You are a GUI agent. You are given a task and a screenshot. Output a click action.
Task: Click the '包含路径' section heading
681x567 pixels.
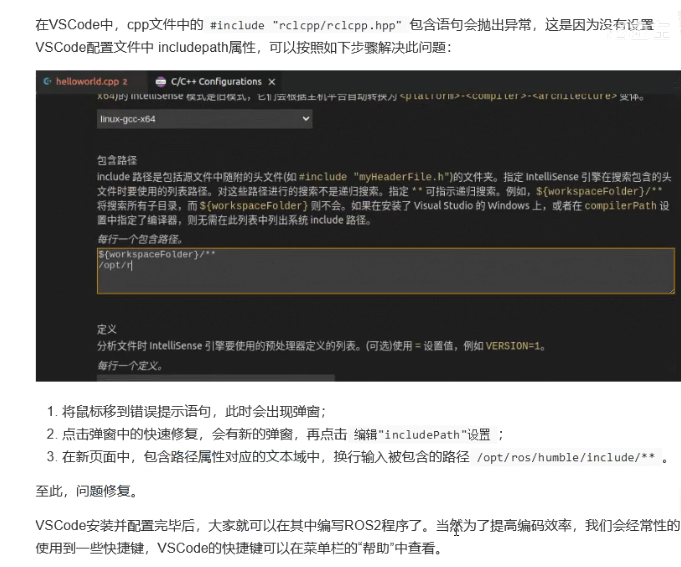pos(117,160)
